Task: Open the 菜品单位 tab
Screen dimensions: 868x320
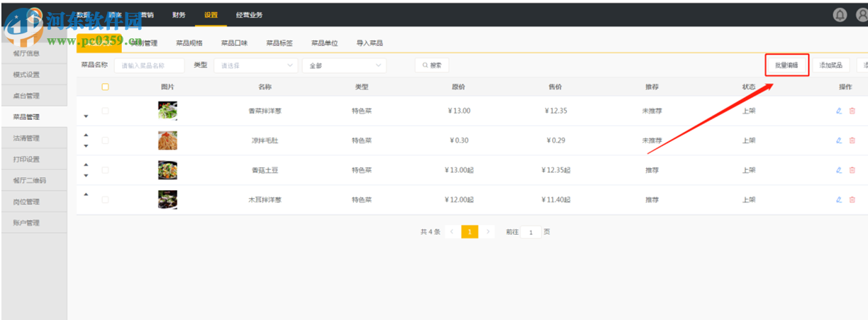Action: coord(324,43)
